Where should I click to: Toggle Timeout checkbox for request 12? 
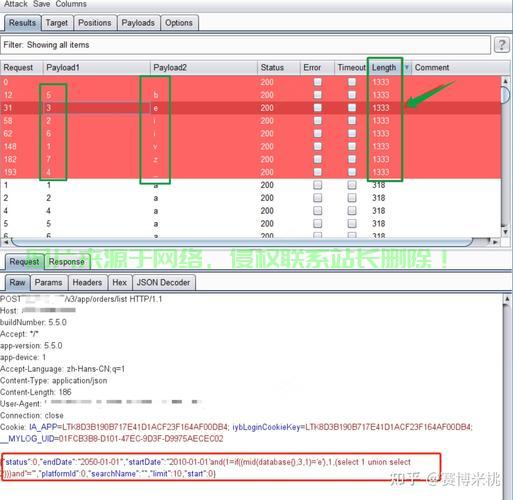click(352, 95)
